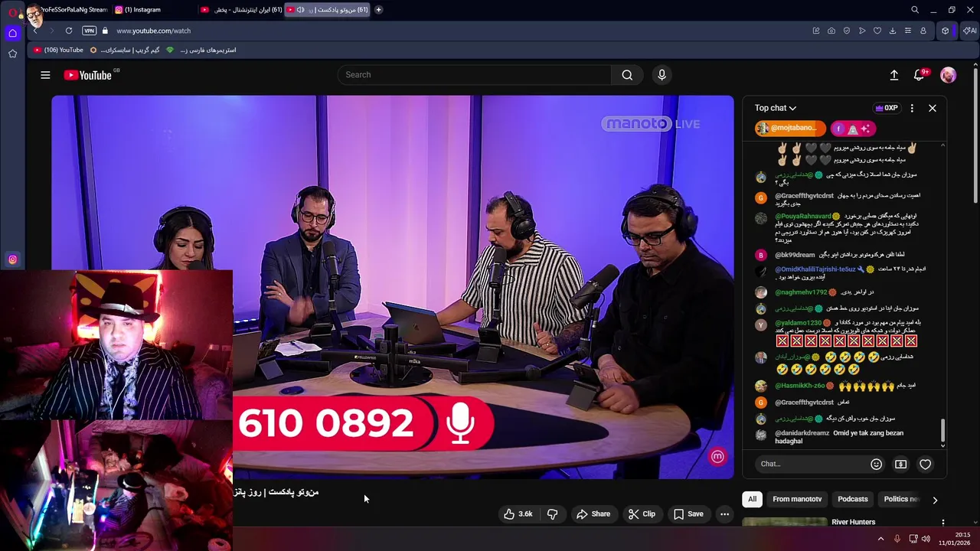
Task: Go to the YouTube home logo
Action: (88, 75)
